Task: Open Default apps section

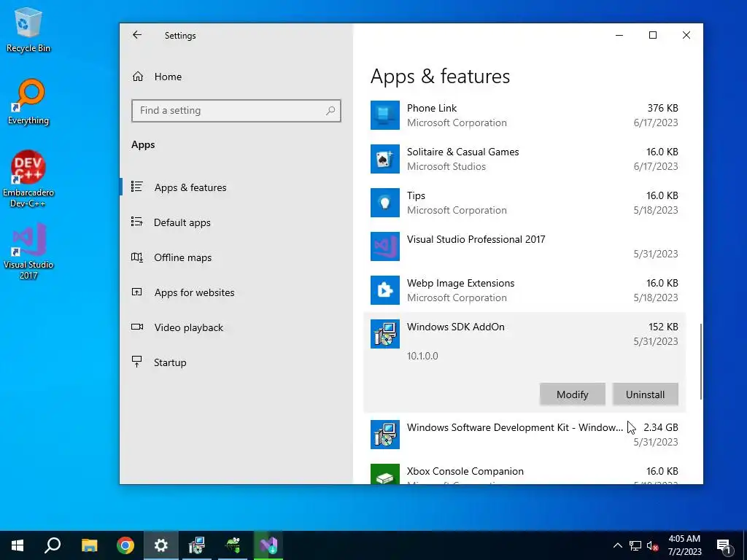Action: [x=236, y=222]
